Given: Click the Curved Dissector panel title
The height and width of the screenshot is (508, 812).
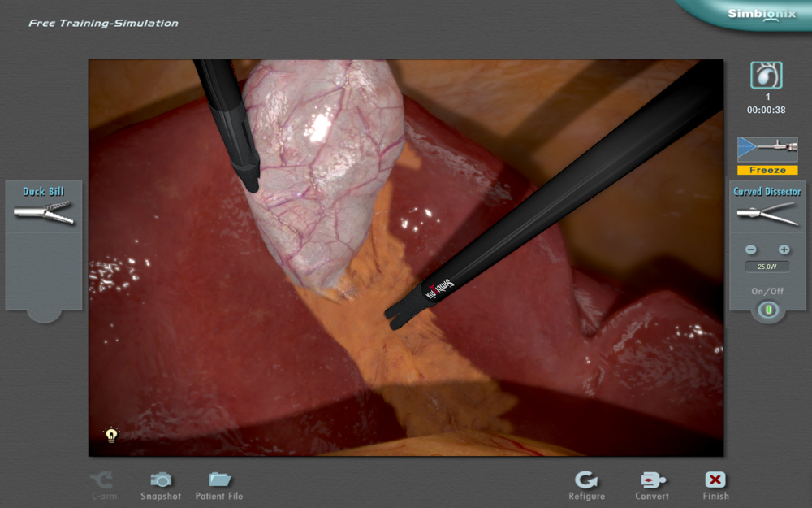Looking at the screenshot, I should 767,192.
